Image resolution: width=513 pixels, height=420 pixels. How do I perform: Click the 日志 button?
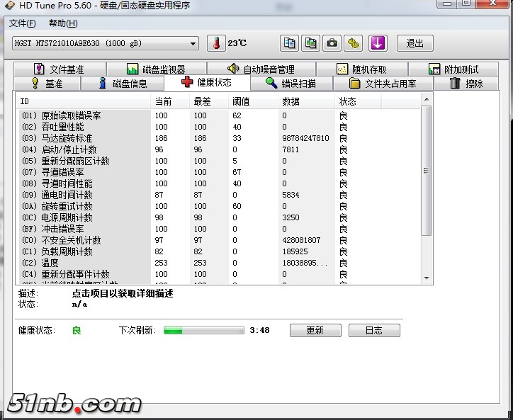point(373,330)
